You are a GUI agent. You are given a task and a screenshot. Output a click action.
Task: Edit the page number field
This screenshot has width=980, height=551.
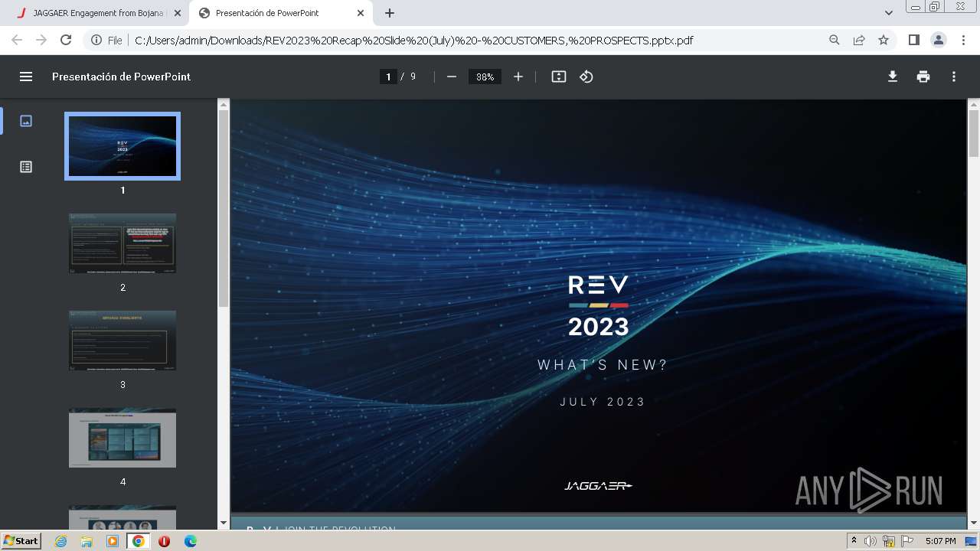[388, 77]
